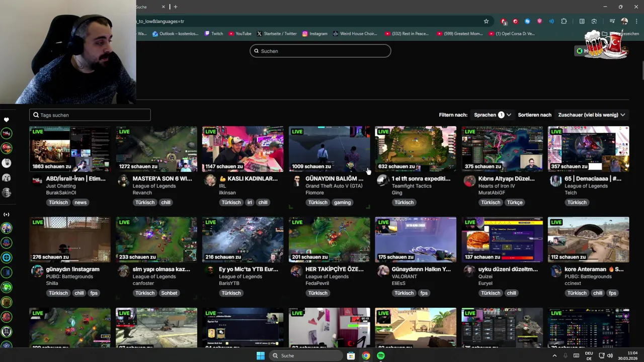Screen dimensions: 644x362
Task: Select the 'news' tag under BurakSakinOl
Action: point(80,203)
